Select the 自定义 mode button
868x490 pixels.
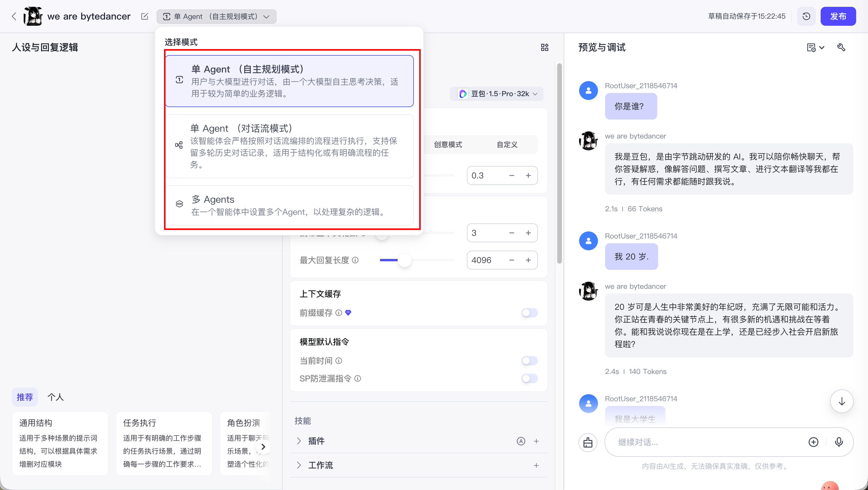[x=507, y=145]
